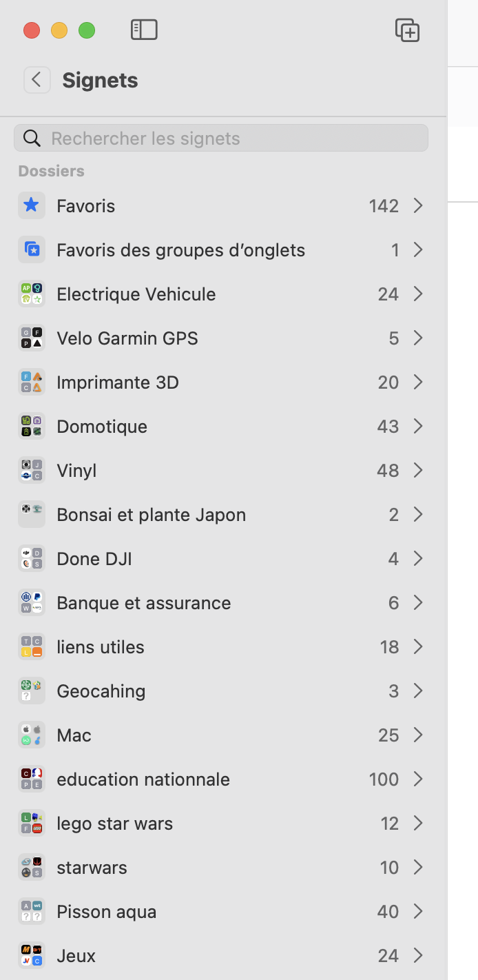The image size is (478, 980).
Task: Go back using the chevron beside Signets
Action: point(37,80)
